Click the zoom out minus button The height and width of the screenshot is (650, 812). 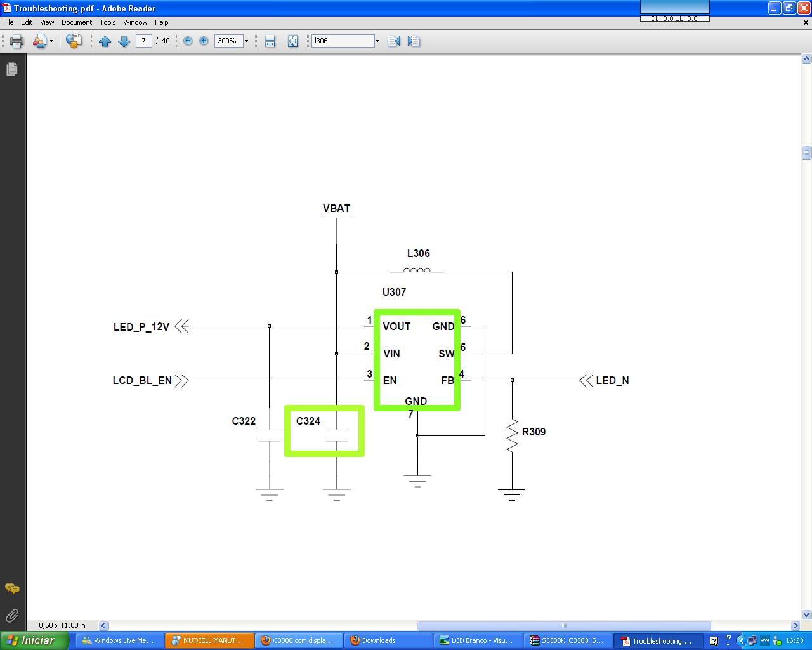[188, 41]
